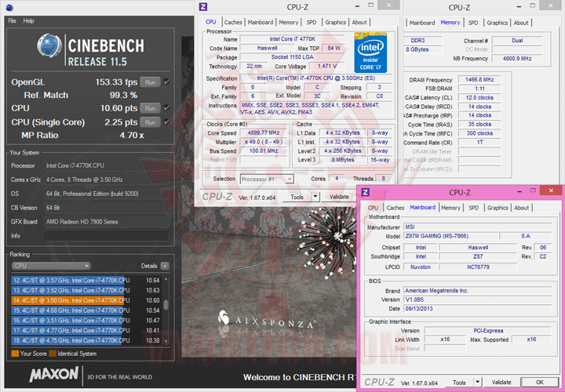Open the Help menu in Cinebench
The width and height of the screenshot is (565, 392).
(x=28, y=21)
